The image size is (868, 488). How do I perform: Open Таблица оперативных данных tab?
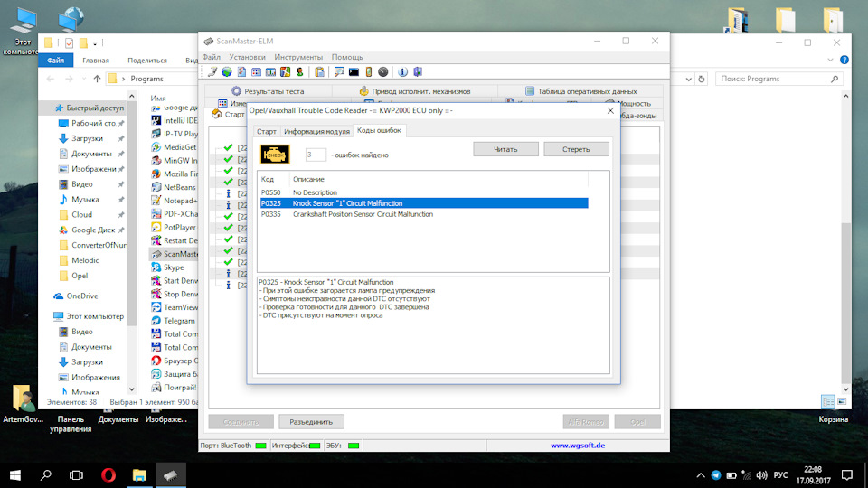coord(580,91)
